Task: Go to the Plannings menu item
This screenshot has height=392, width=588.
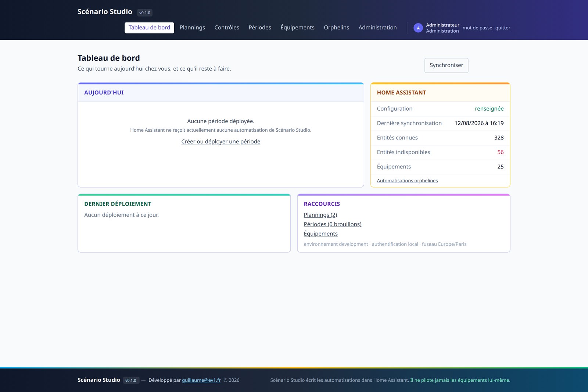Action: click(x=192, y=28)
